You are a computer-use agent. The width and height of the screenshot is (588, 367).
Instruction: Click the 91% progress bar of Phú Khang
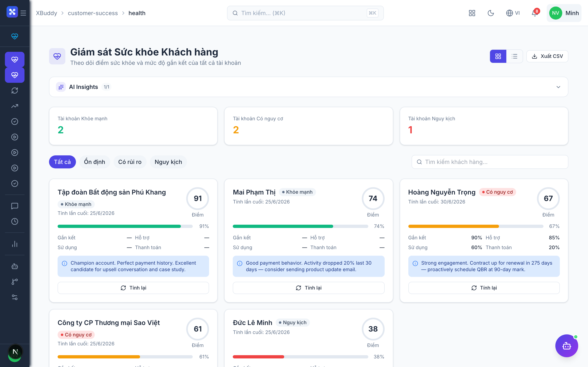(x=125, y=226)
